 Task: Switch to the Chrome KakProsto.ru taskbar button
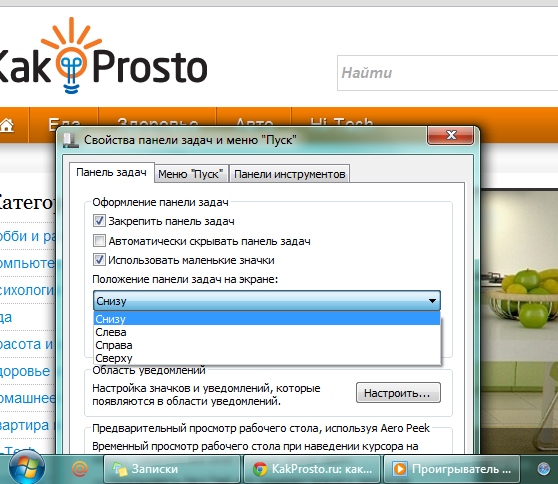click(312, 469)
